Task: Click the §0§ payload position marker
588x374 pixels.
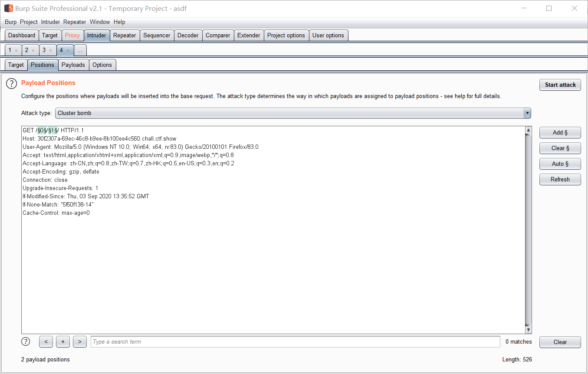Action: [42, 131]
